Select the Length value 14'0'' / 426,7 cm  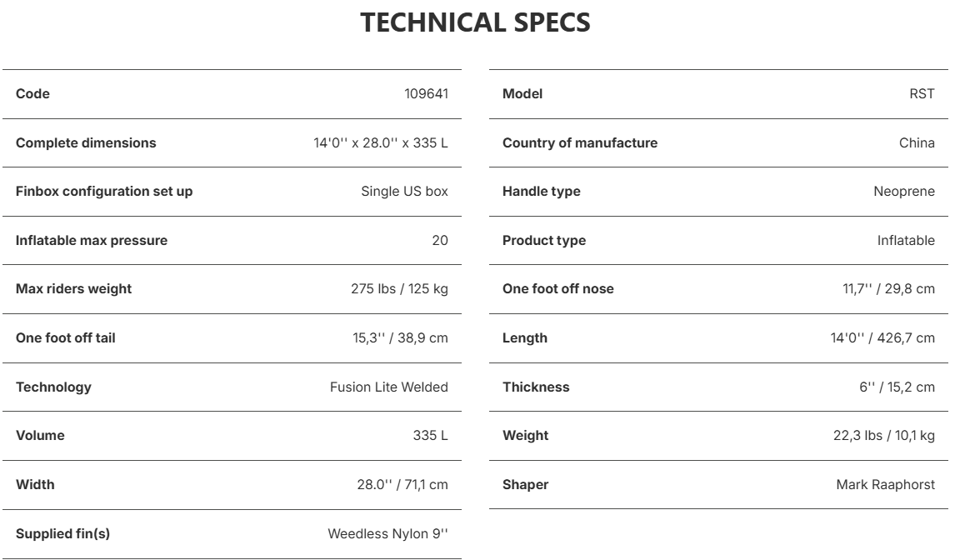882,337
